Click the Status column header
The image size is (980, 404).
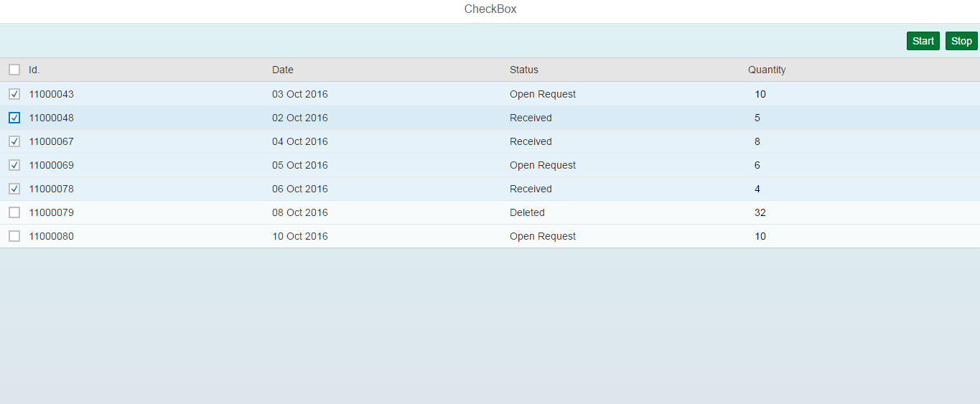[x=524, y=70]
